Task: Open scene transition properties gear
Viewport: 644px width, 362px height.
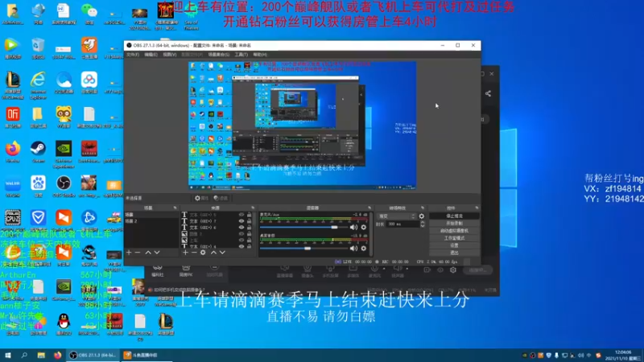Action: coord(421,216)
